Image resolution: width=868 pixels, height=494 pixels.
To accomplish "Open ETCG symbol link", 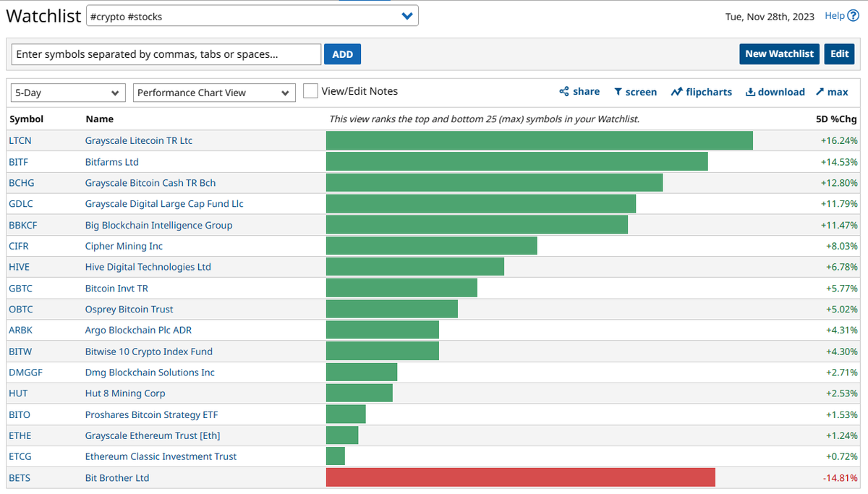I will tap(20, 456).
